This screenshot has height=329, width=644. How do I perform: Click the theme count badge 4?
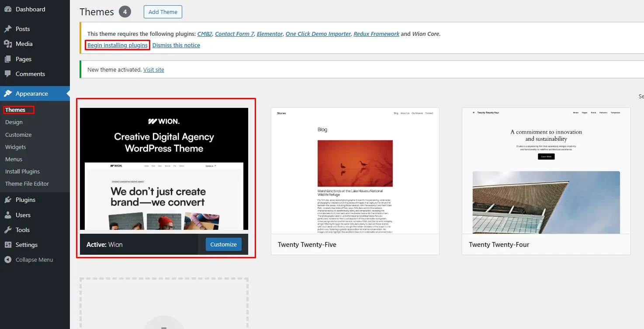tap(125, 12)
